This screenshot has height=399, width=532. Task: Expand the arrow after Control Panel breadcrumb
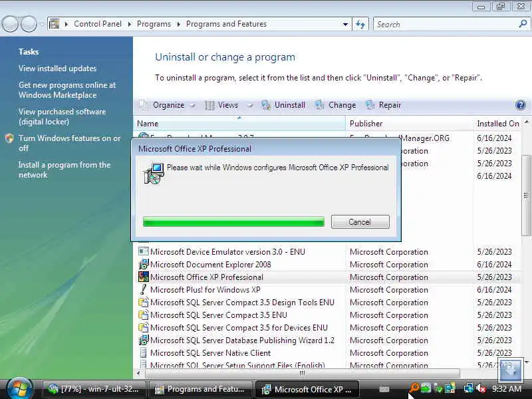tap(129, 24)
